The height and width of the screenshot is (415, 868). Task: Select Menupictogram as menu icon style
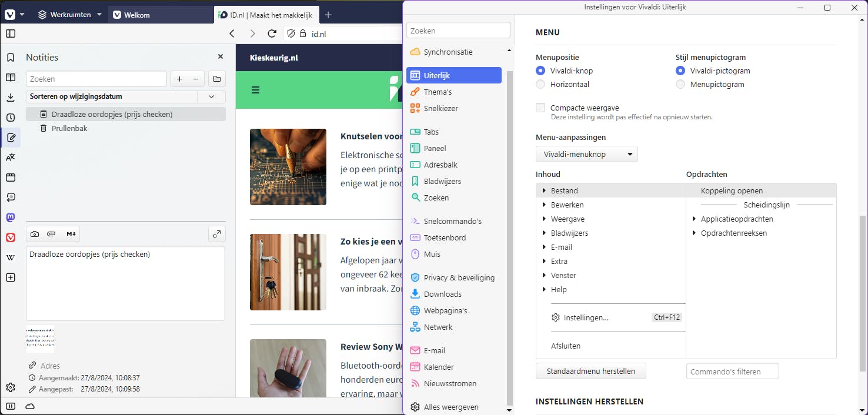pyautogui.click(x=680, y=84)
